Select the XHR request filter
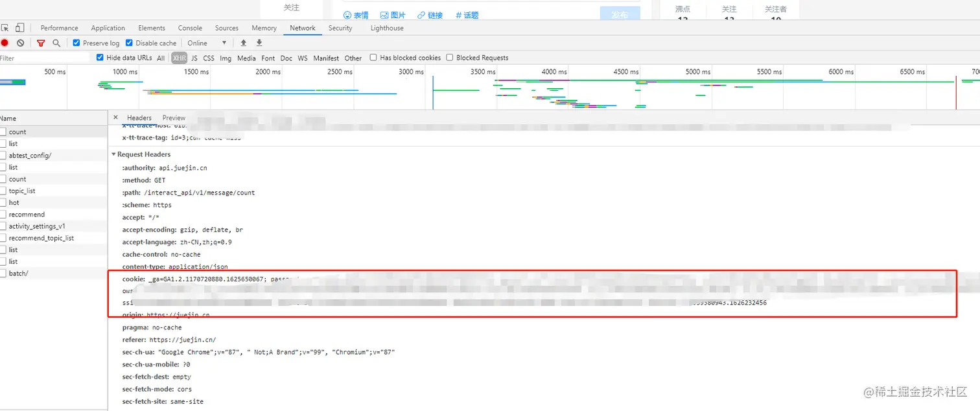Image resolution: width=980 pixels, height=411 pixels. [180, 58]
